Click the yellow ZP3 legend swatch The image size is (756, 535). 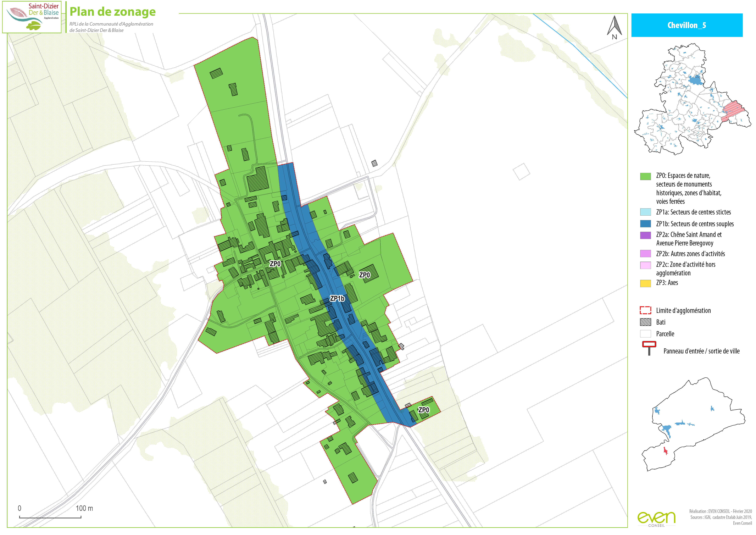tap(645, 283)
